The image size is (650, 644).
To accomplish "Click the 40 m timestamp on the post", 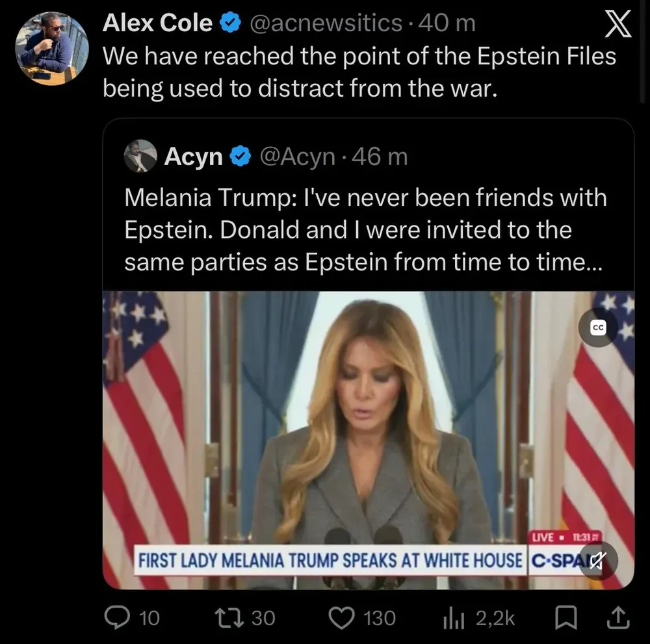I will tap(447, 24).
